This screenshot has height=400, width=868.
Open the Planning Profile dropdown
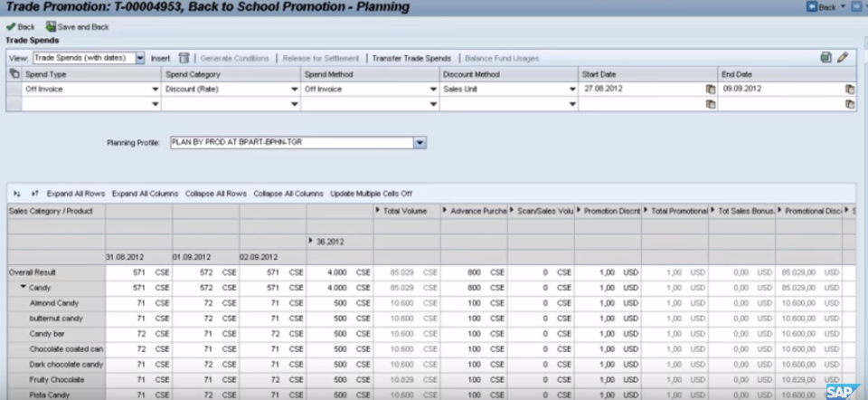pos(420,143)
